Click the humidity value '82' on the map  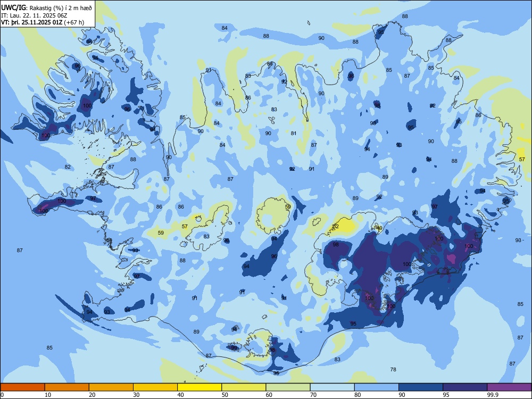point(68,167)
